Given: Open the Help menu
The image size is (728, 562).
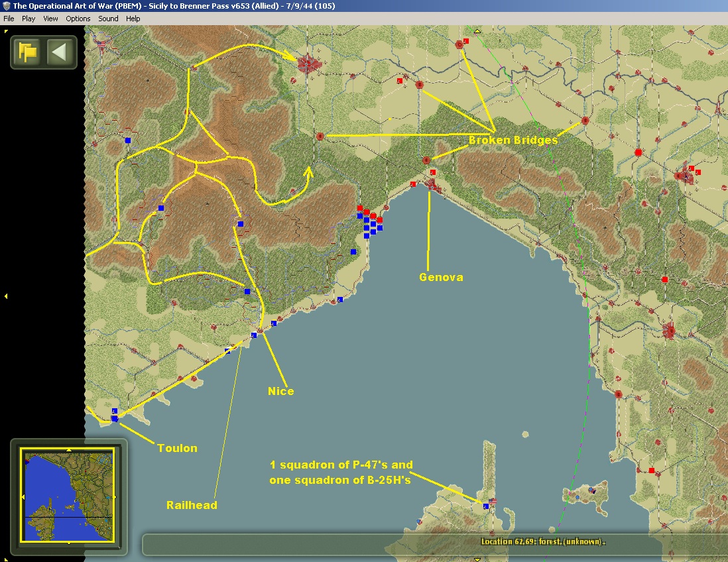Looking at the screenshot, I should tap(133, 19).
